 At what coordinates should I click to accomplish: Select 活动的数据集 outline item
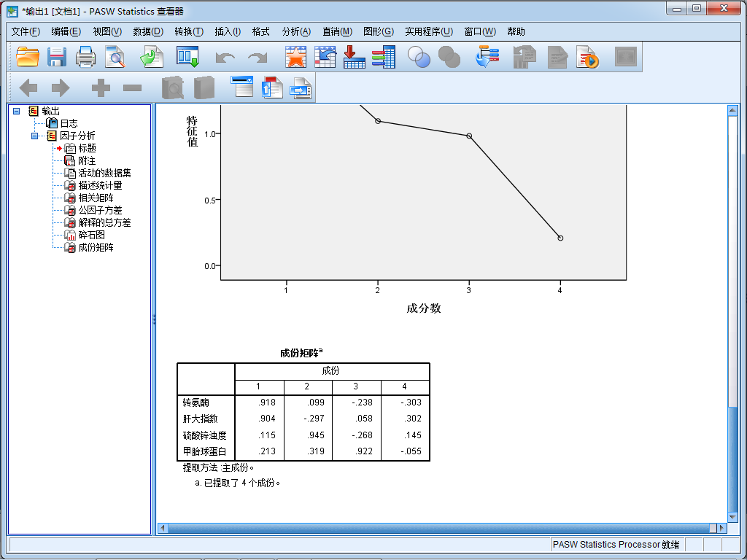click(x=104, y=173)
